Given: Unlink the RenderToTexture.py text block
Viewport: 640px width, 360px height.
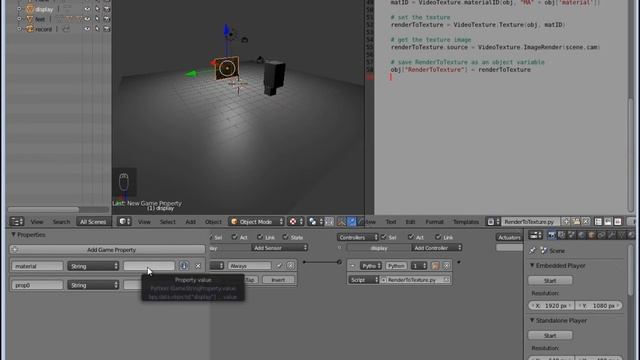Looking at the screenshot, I should pyautogui.click(x=586, y=222).
